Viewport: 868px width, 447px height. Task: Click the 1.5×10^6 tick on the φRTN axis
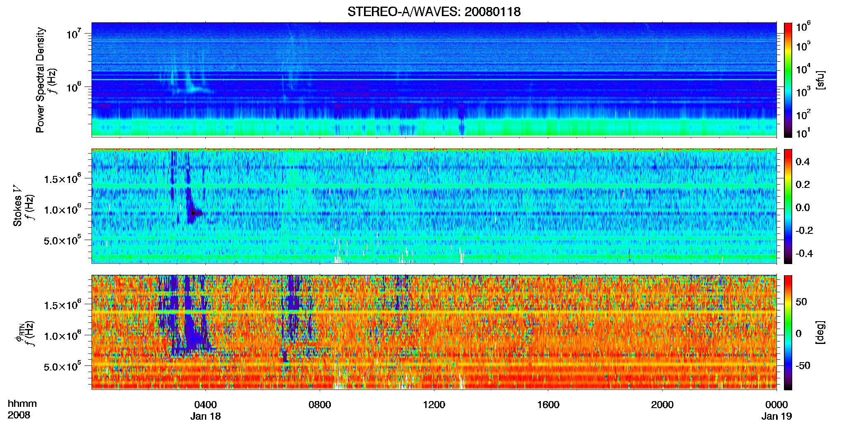63,305
